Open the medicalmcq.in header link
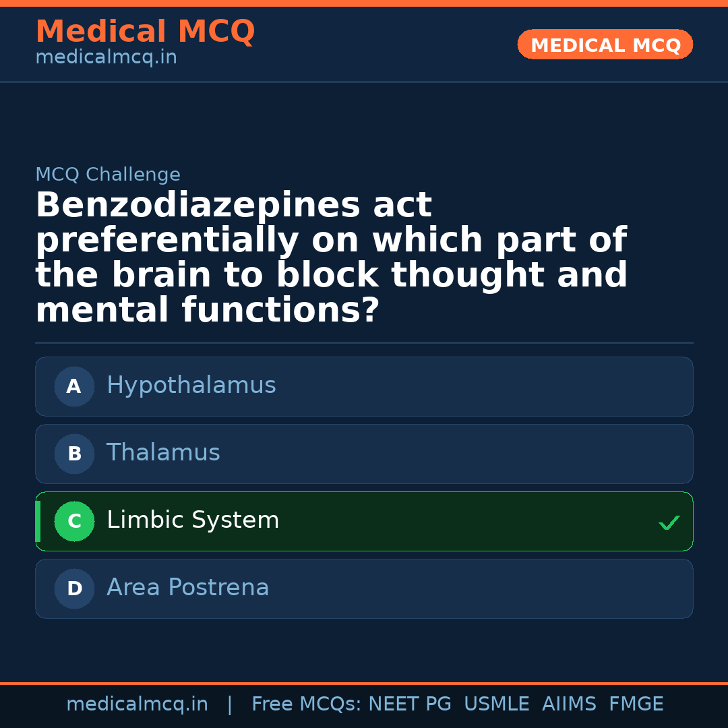Viewport: 728px width, 728px height. (x=106, y=57)
